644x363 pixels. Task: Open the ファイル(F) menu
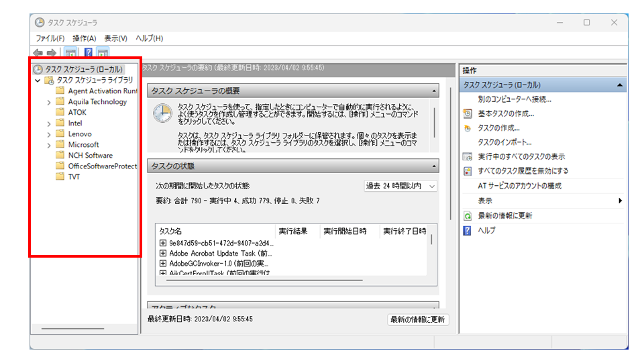click(50, 38)
